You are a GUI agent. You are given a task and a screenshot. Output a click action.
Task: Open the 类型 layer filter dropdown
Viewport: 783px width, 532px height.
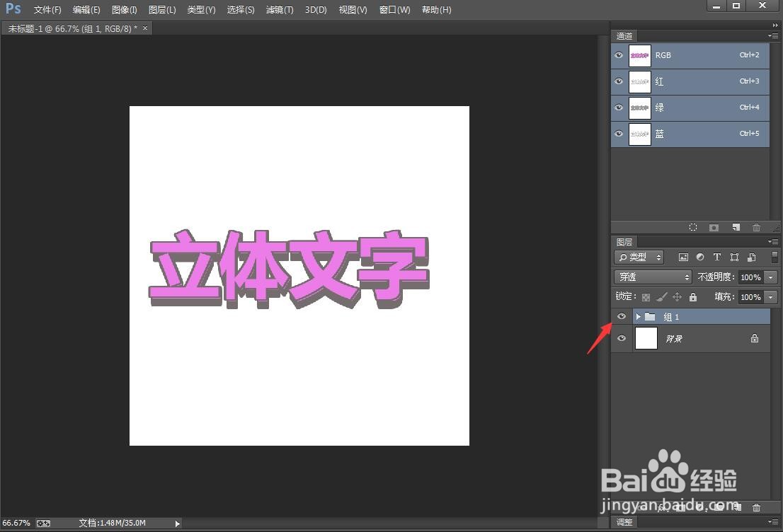(639, 257)
